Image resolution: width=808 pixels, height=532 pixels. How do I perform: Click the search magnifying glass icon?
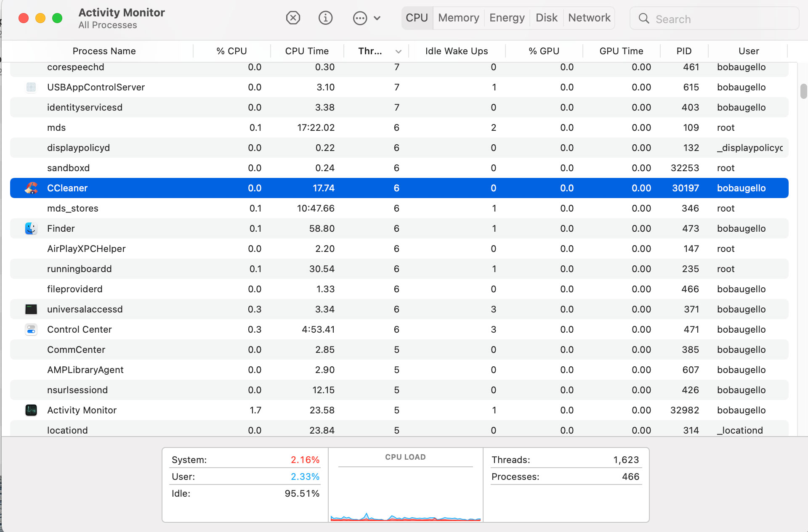[x=644, y=19]
